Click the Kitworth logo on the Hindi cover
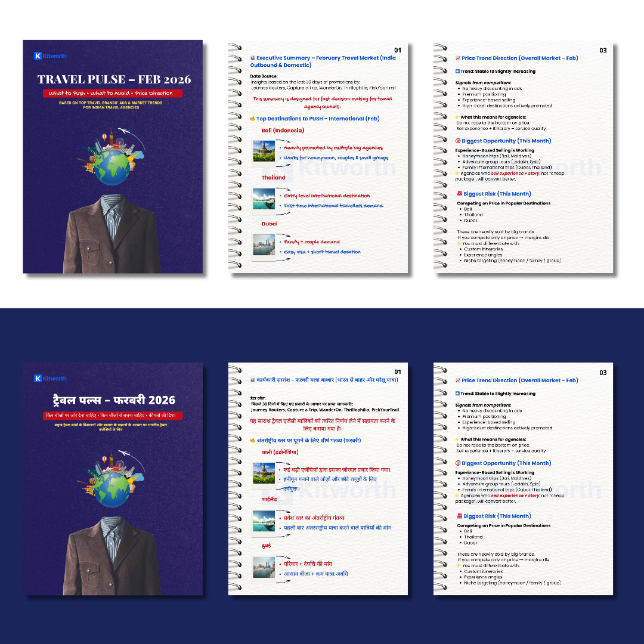The height and width of the screenshot is (644, 644). [x=51, y=379]
